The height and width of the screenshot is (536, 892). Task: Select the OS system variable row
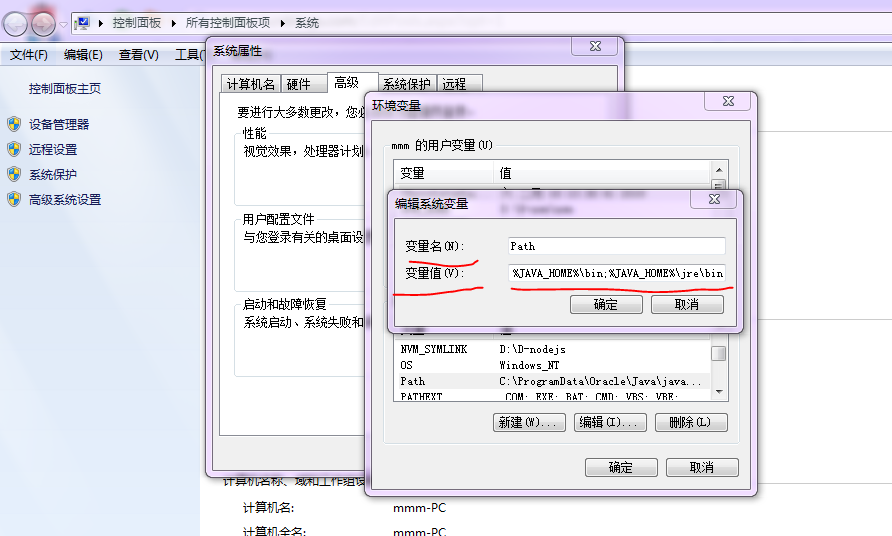coord(552,365)
